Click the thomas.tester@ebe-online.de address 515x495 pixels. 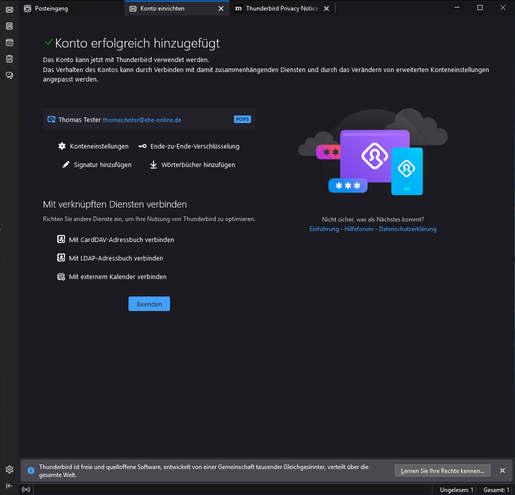point(142,120)
